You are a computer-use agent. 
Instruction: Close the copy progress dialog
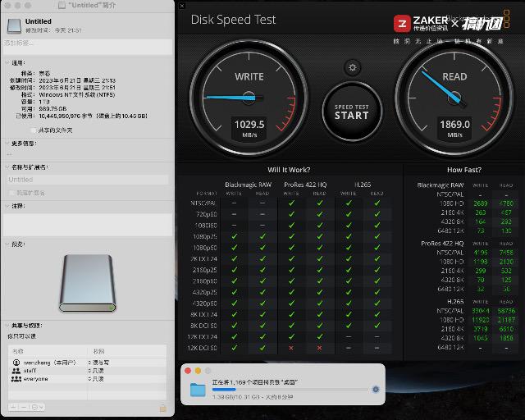pos(188,371)
